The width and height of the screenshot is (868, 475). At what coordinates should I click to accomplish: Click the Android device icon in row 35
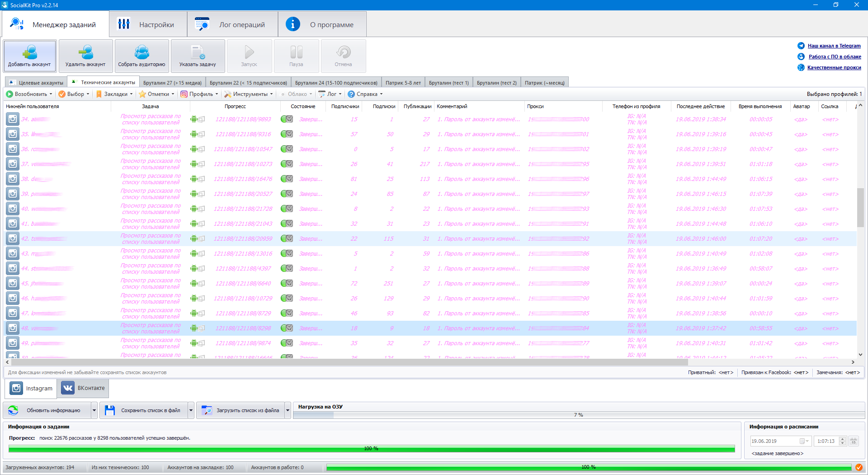click(194, 134)
